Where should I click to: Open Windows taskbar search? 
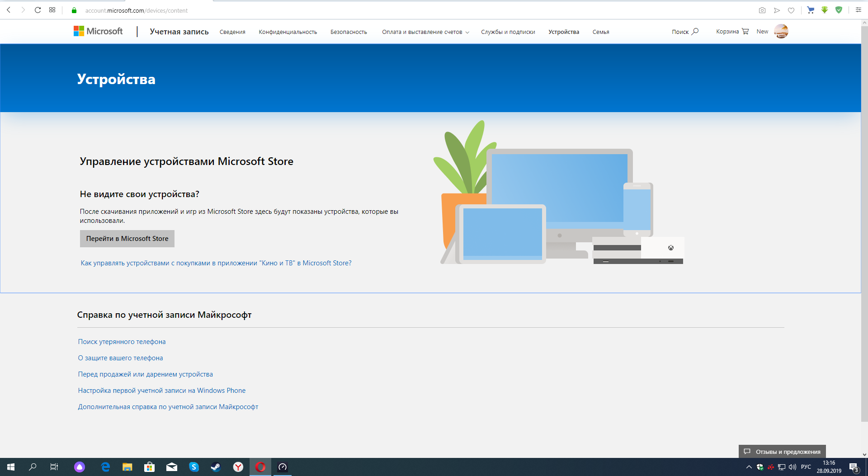point(33,467)
